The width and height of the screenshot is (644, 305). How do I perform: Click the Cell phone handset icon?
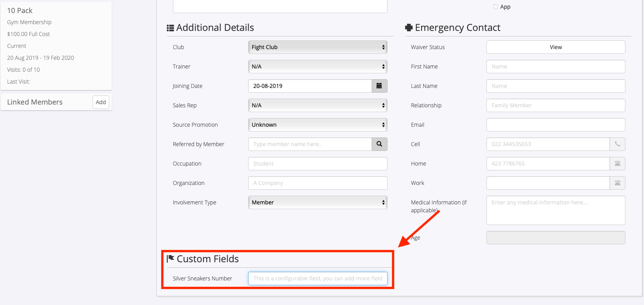coord(617,144)
